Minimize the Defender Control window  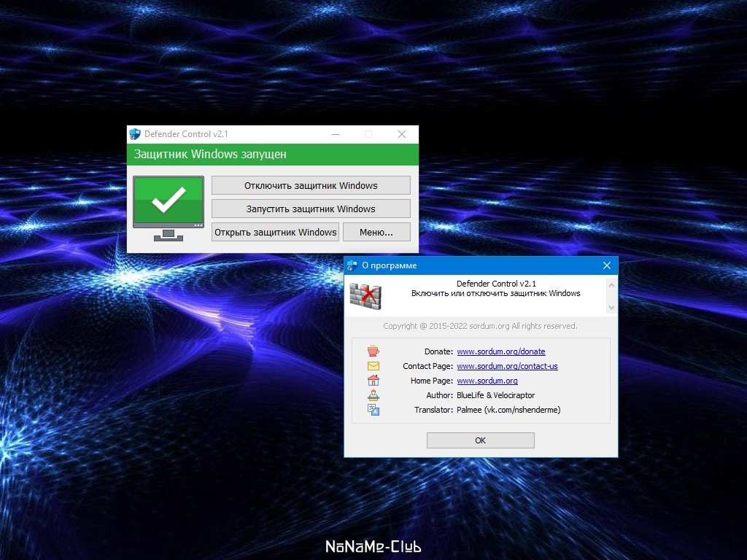point(336,134)
